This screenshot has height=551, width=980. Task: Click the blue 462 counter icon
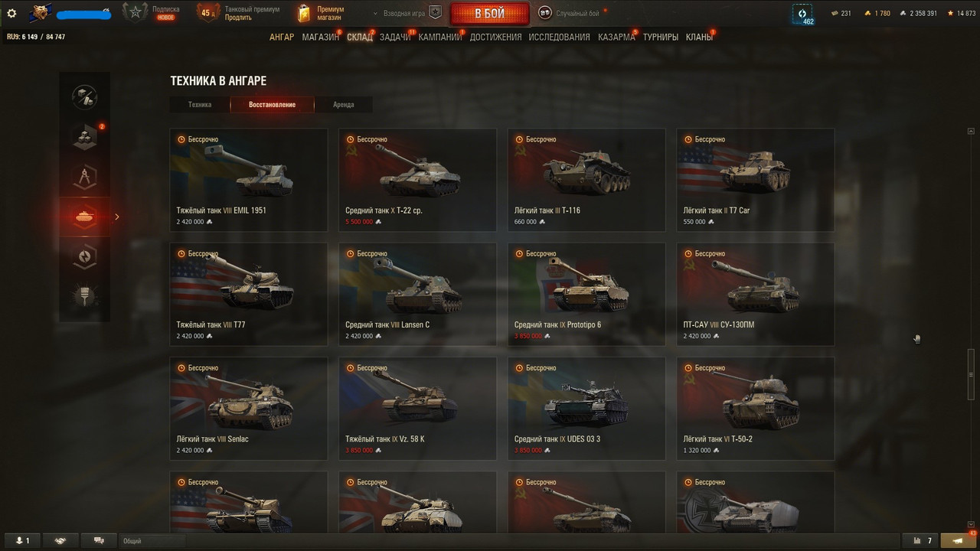pos(803,15)
